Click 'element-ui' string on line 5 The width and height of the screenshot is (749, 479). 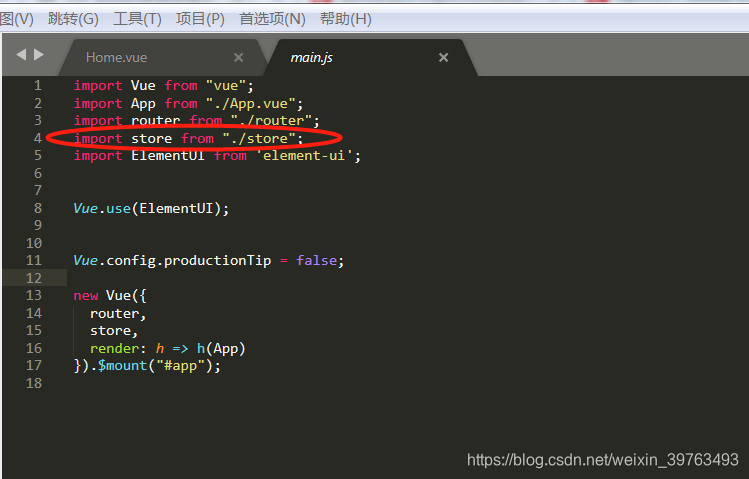(304, 156)
